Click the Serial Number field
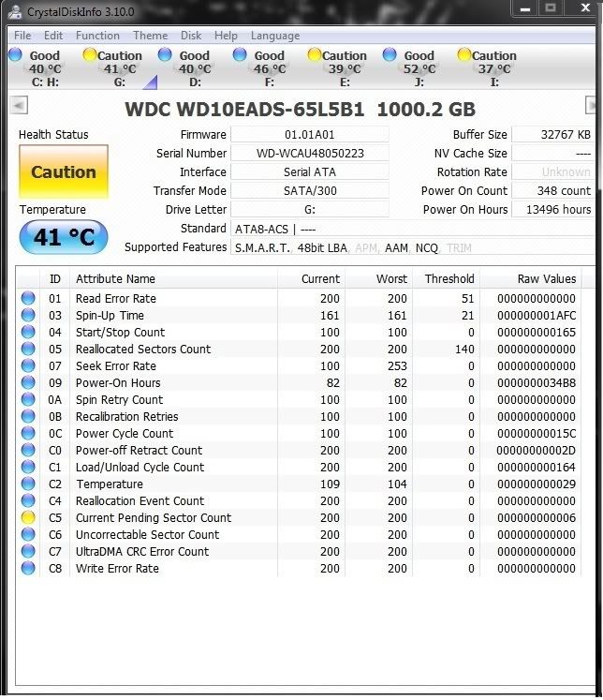 (x=310, y=154)
